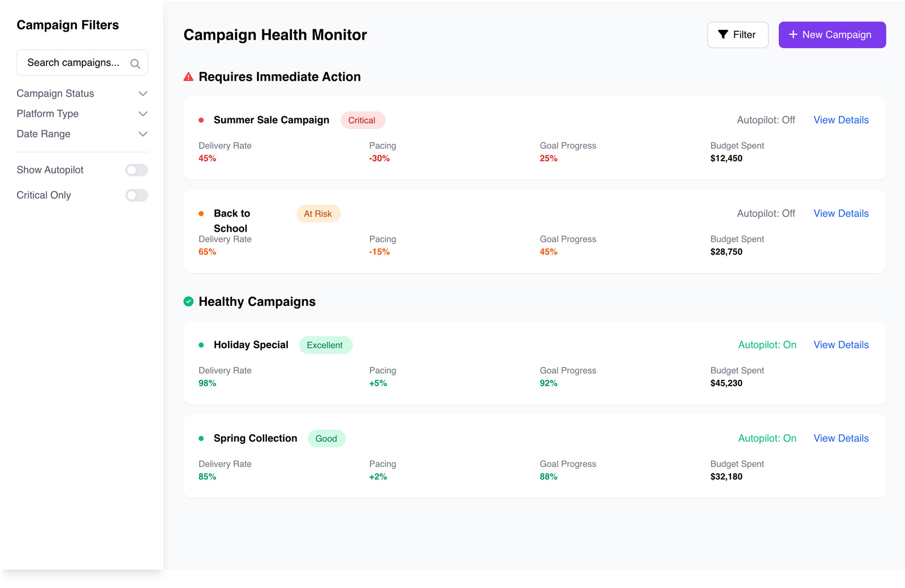Click the orange status dot beside Back to School
The height and width of the screenshot is (588, 905).
[x=201, y=214]
